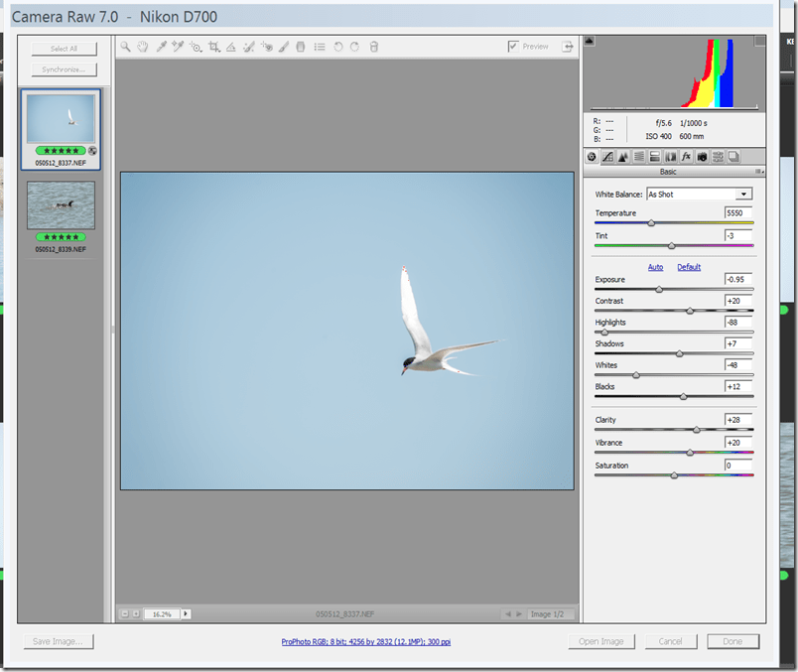Select the Zoom tool in toolbar
This screenshot has width=798, height=672.
tap(126, 47)
